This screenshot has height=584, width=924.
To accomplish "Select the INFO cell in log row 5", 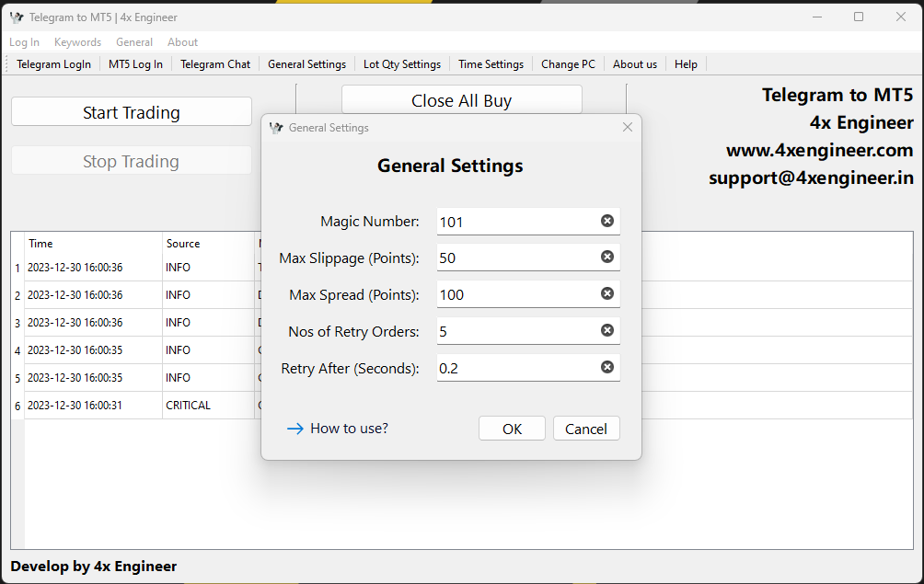I will pos(209,377).
